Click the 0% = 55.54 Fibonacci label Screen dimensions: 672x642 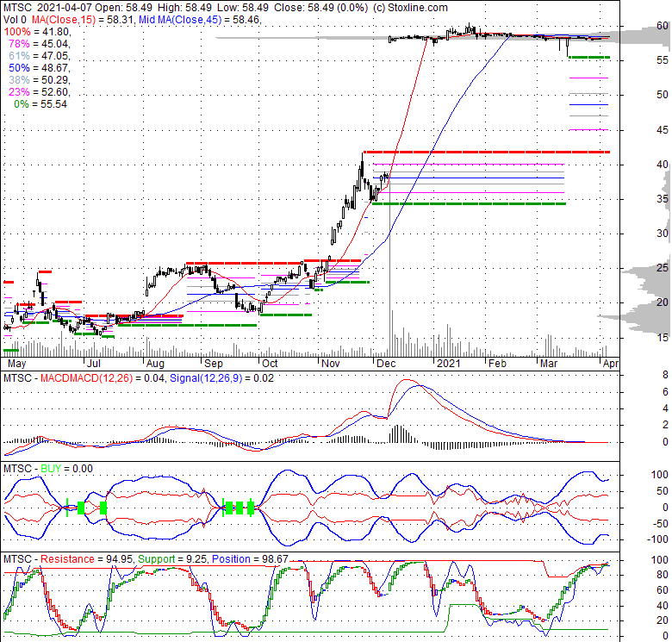coord(41,104)
